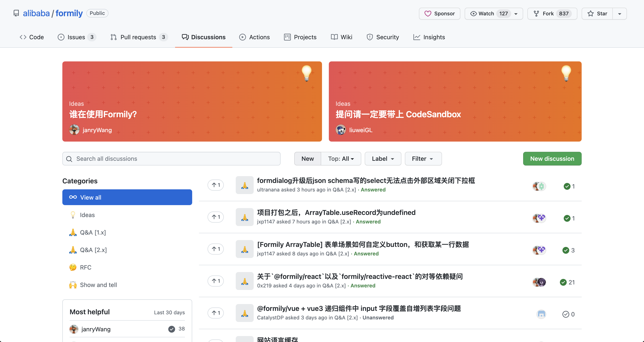Viewport: 644px width, 342px height.
Task: Click participant avatars on @formily/react discussion row
Action: pos(539,282)
